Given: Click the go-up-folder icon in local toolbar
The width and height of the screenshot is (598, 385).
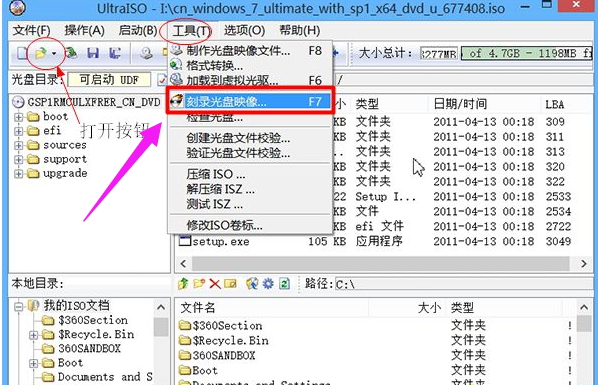Looking at the screenshot, I should click(x=183, y=284).
